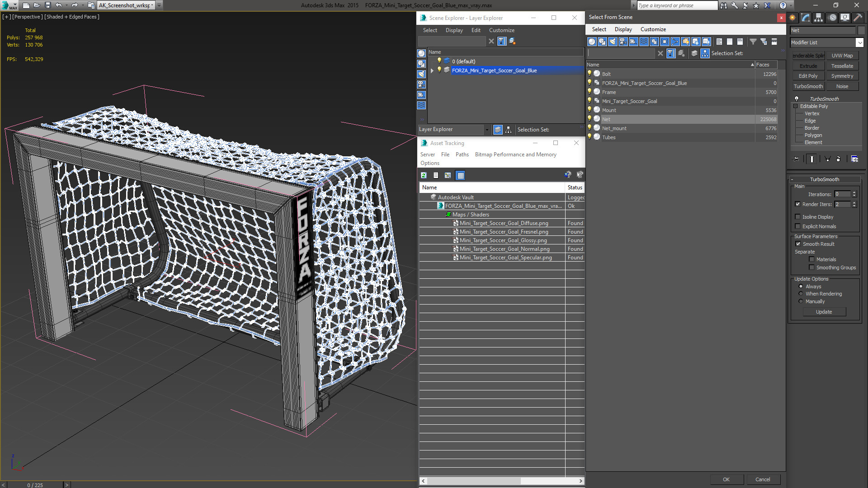Open Customize menu in Select From Scene

[x=653, y=29]
